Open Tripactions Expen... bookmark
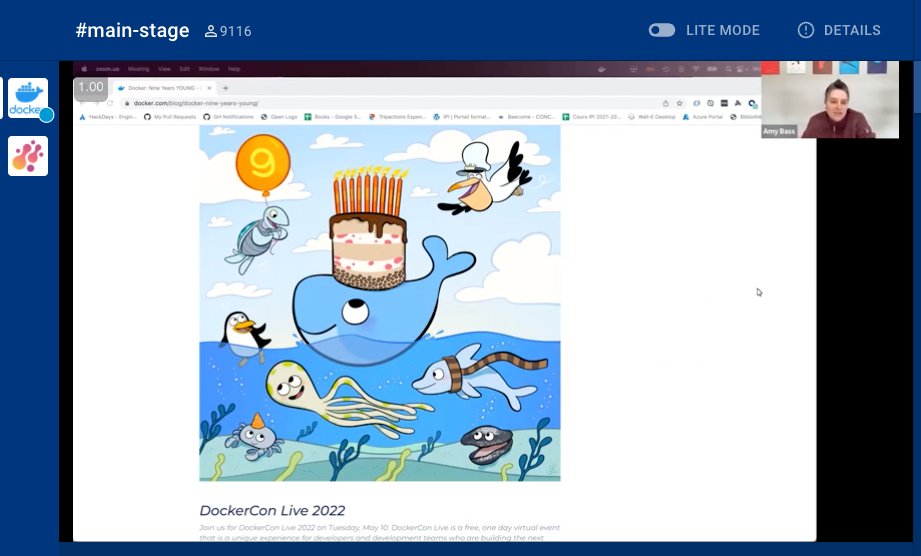Viewport: 921px width, 556px height. (x=397, y=117)
